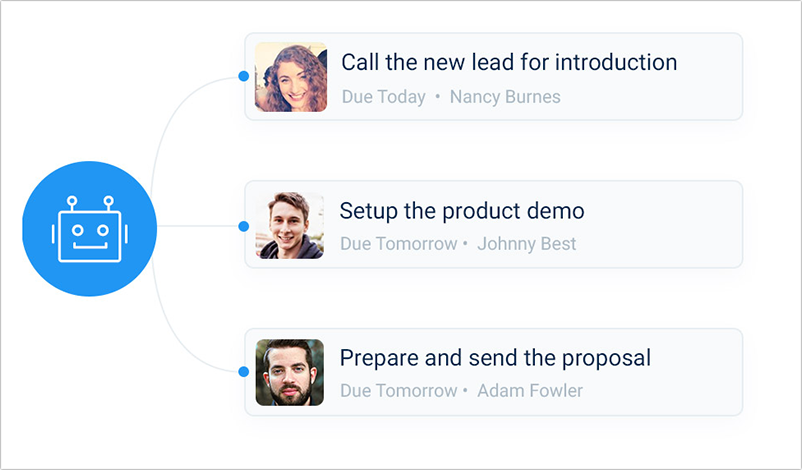Screen dimensions: 802x470
Task: Select the robot's left eye
Action: [x=77, y=230]
